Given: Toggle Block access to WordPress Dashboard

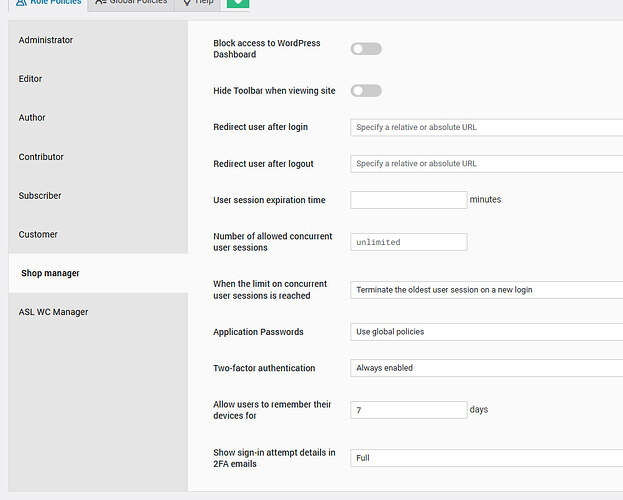Looking at the screenshot, I should click(x=366, y=49).
